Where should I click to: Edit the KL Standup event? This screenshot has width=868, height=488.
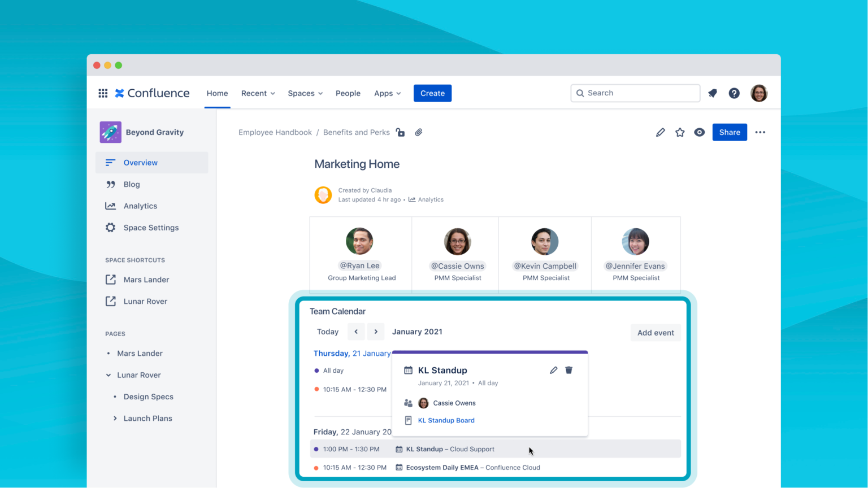[x=553, y=370]
